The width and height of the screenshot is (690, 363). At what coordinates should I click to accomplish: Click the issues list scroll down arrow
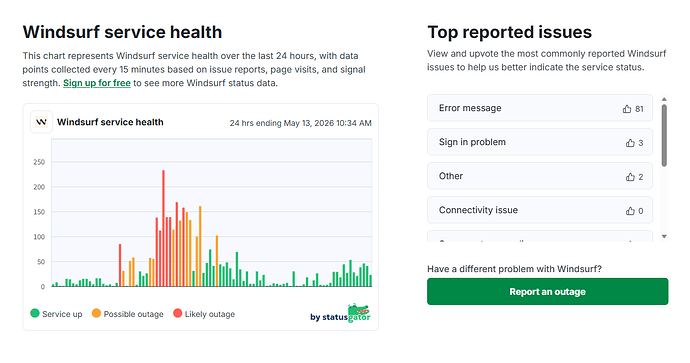pos(664,237)
